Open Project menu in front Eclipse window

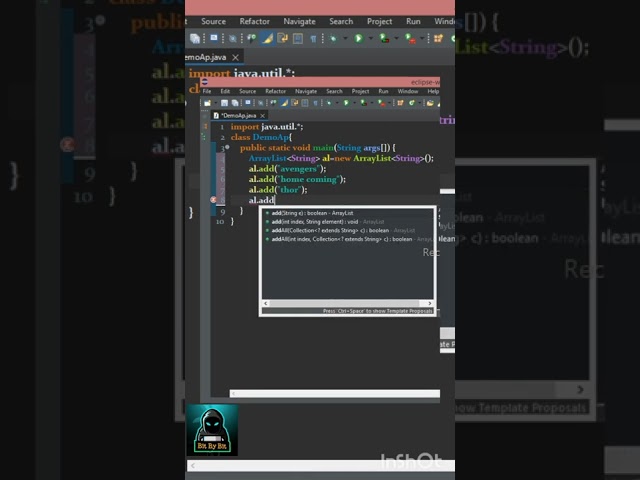[x=360, y=91]
